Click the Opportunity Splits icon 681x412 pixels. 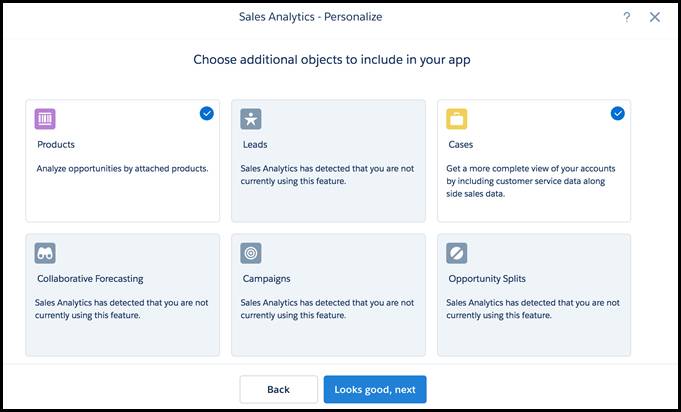(x=457, y=253)
